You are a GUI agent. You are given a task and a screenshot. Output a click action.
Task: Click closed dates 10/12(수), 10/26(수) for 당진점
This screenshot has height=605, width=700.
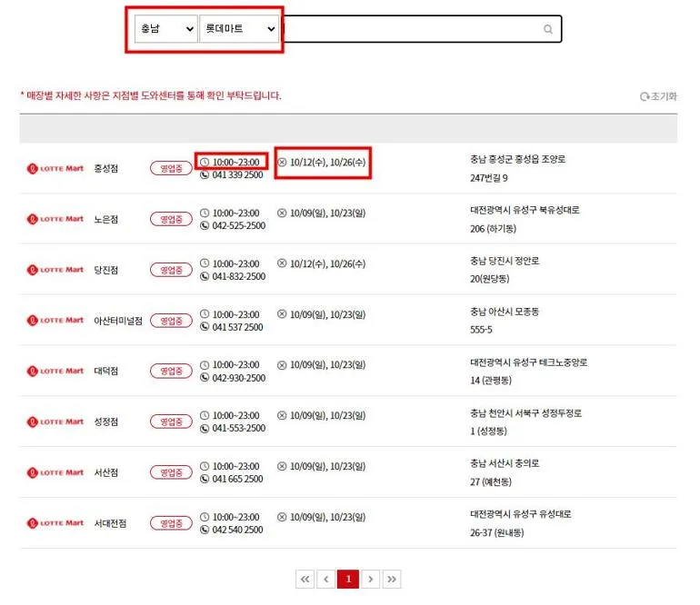[x=327, y=263]
